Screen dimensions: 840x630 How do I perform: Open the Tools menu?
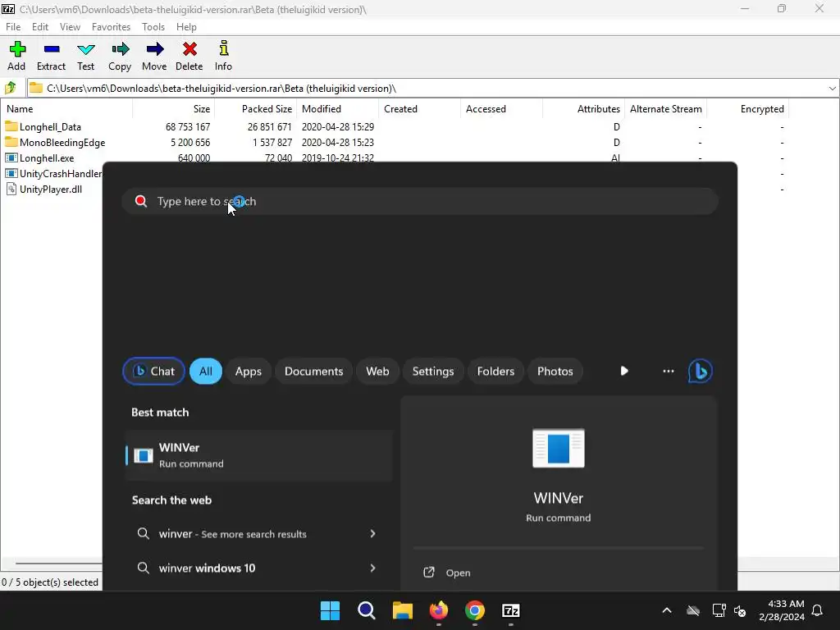point(153,27)
